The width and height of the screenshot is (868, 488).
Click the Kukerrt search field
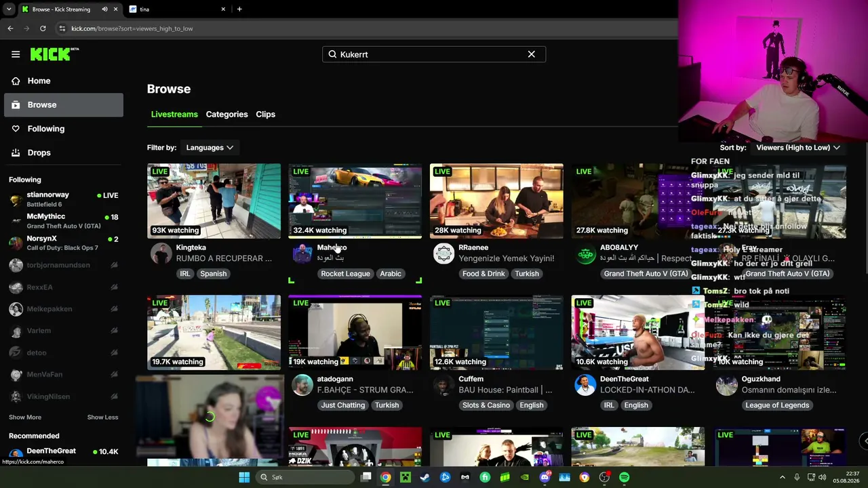(434, 54)
